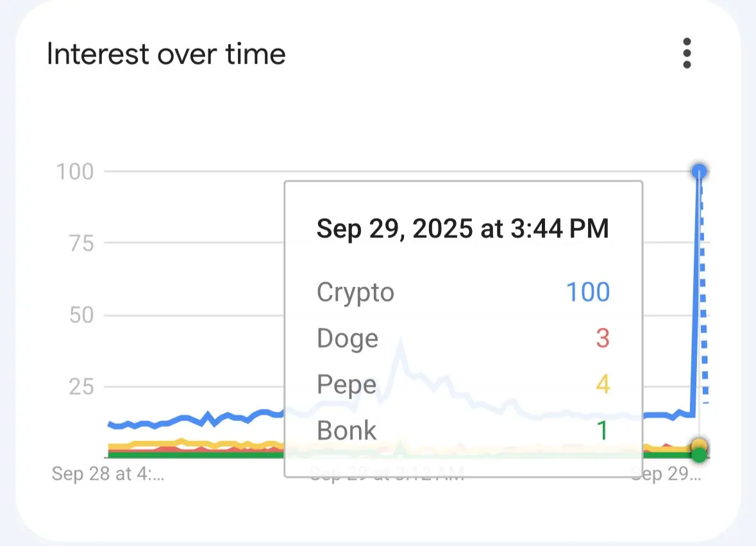Open the three-dot more options menu

click(687, 53)
